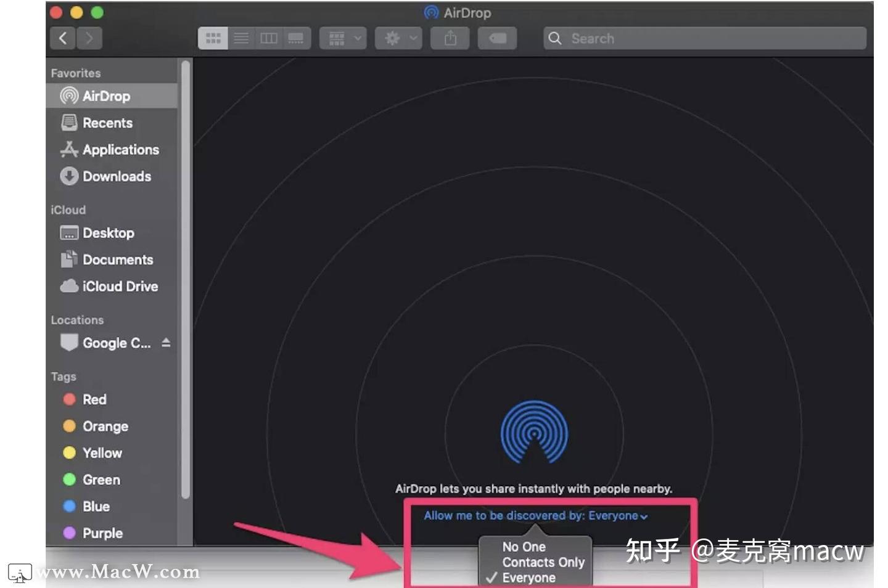Zoom the window with the green button
This screenshot has width=888, height=588.
coord(97,12)
